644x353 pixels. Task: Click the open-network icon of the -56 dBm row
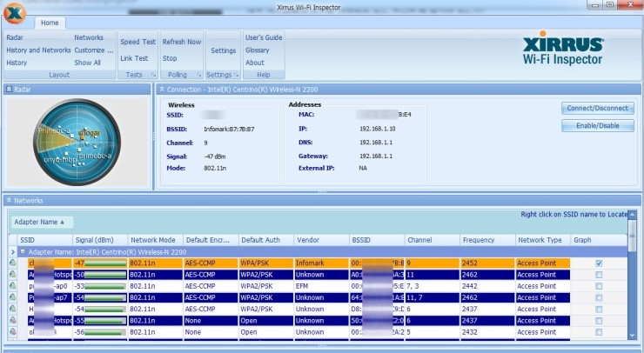13,331
